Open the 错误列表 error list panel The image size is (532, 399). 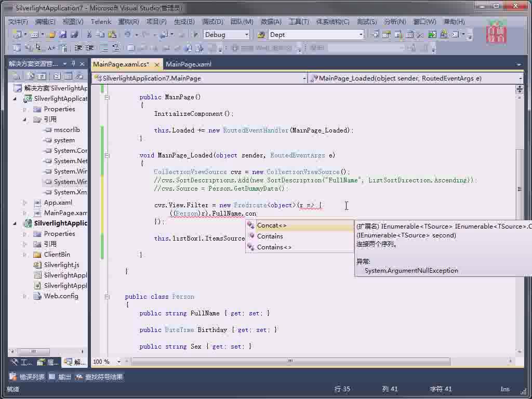(28, 377)
